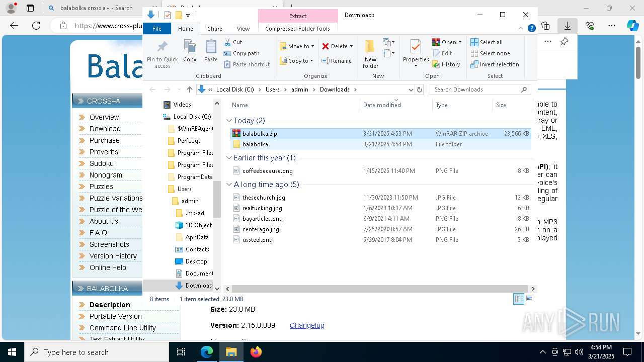
Task: Open the File menu tab
Action: pyautogui.click(x=157, y=29)
